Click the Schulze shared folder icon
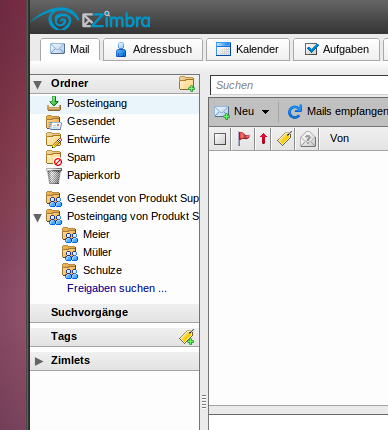Viewport: 388px width, 430px height. [x=70, y=271]
